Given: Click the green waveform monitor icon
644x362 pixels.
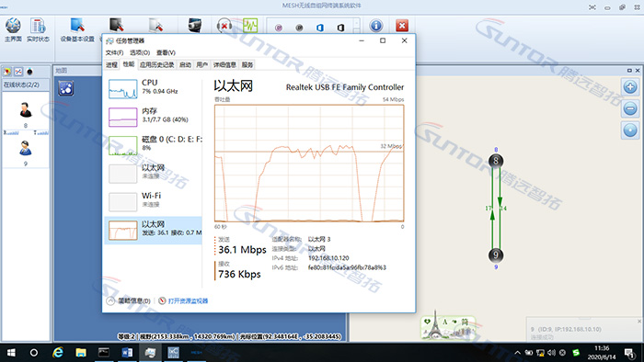Looking at the screenshot, I should 249,26.
